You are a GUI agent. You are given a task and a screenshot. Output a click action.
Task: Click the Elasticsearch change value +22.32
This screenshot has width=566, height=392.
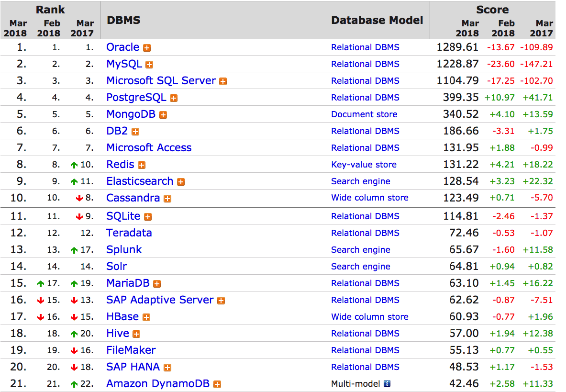click(537, 181)
